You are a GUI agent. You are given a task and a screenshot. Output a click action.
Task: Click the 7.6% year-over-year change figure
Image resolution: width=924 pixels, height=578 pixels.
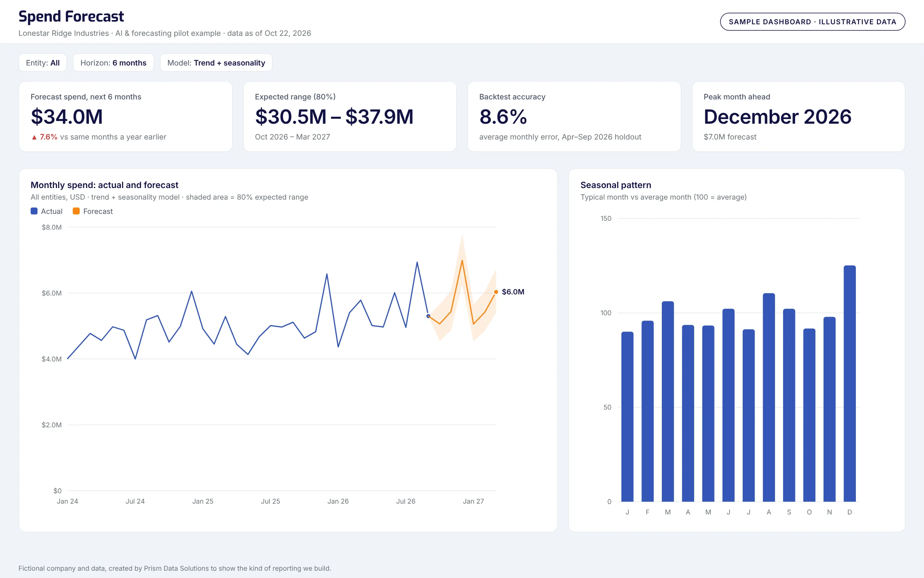(49, 137)
